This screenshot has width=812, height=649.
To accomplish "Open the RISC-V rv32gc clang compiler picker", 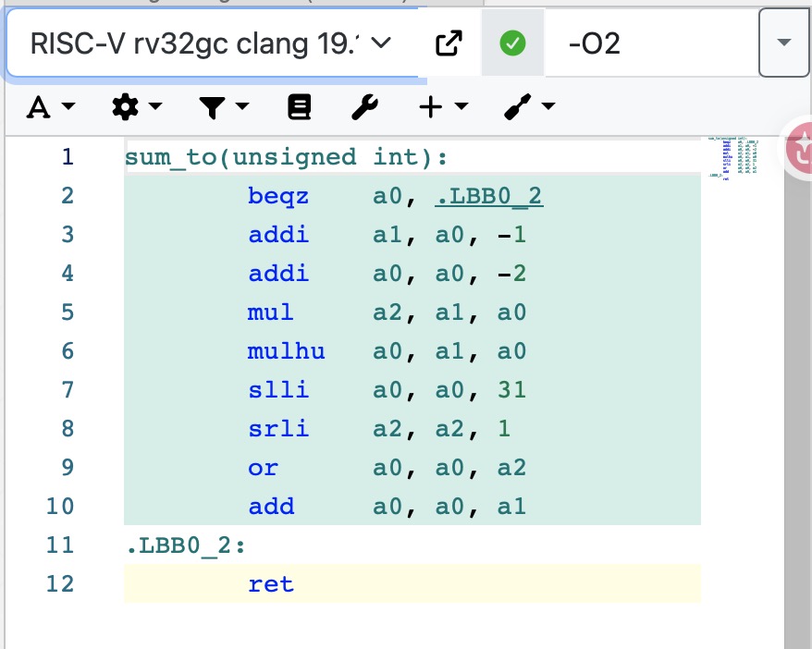I will [x=213, y=43].
